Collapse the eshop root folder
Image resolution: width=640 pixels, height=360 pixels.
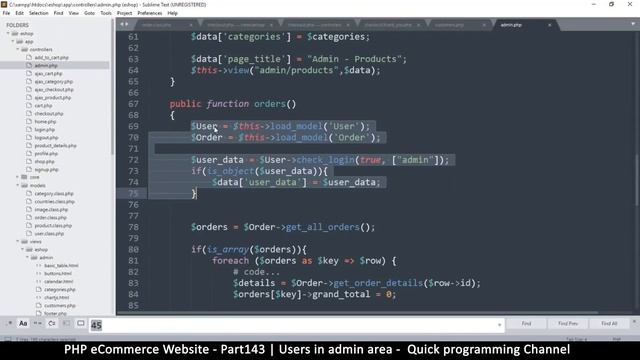(x=9, y=33)
